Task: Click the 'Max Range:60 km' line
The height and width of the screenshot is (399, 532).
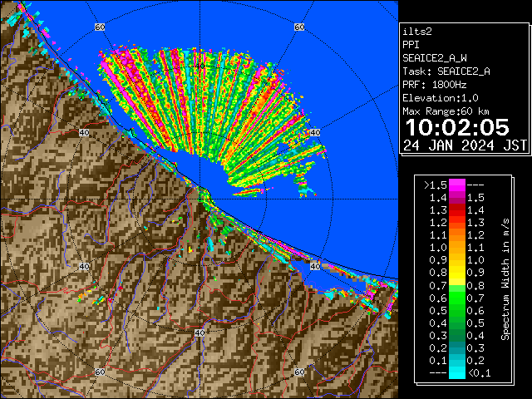Action: (x=446, y=111)
